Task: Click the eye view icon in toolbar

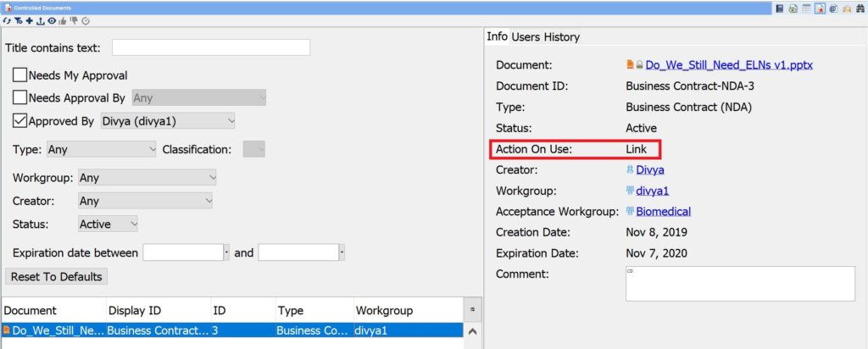Action: click(x=51, y=20)
